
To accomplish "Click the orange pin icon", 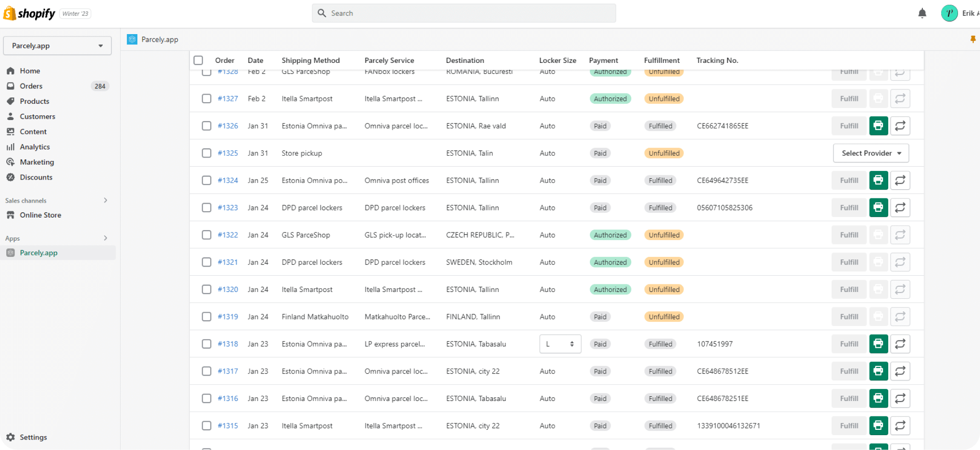I will tap(973, 39).
